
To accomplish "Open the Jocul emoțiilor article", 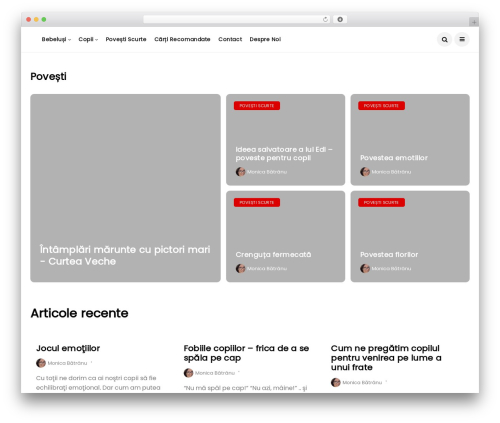I will (68, 348).
